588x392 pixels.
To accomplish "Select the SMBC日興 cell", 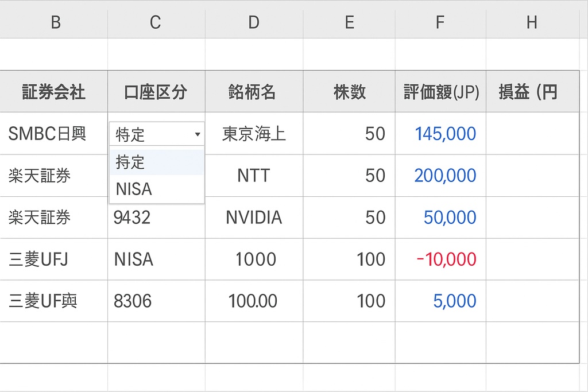I will [x=55, y=134].
